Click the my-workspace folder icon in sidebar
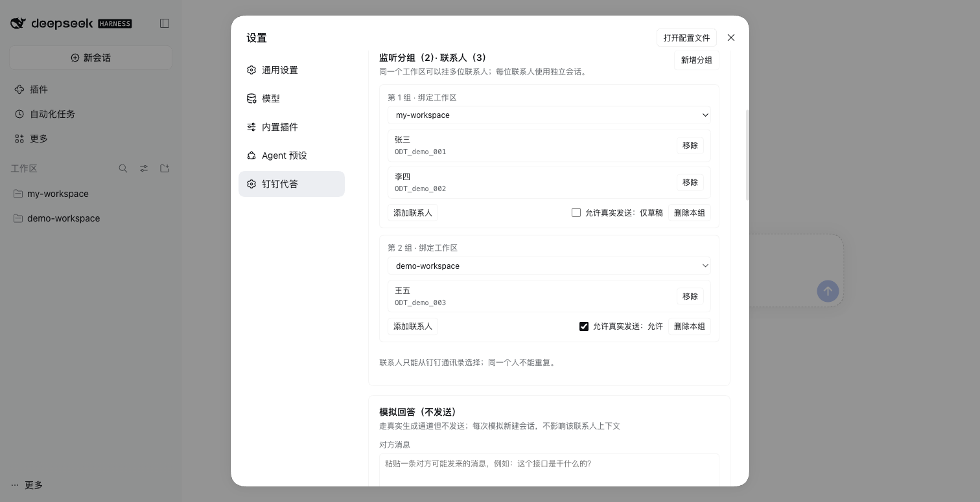The height and width of the screenshot is (502, 980). click(18, 194)
